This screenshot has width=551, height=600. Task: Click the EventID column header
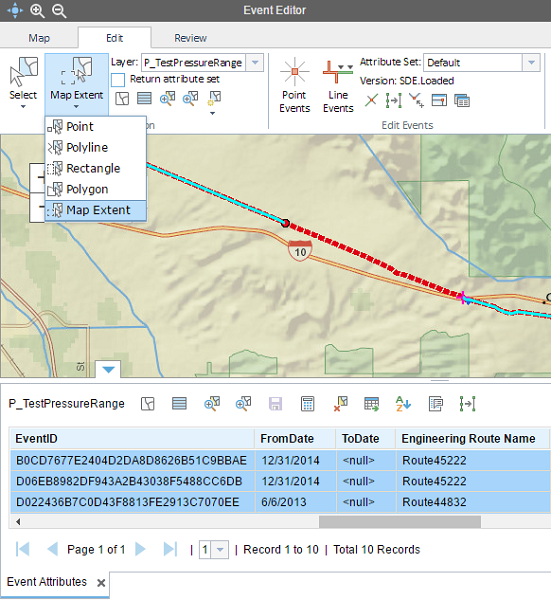[x=132, y=439]
